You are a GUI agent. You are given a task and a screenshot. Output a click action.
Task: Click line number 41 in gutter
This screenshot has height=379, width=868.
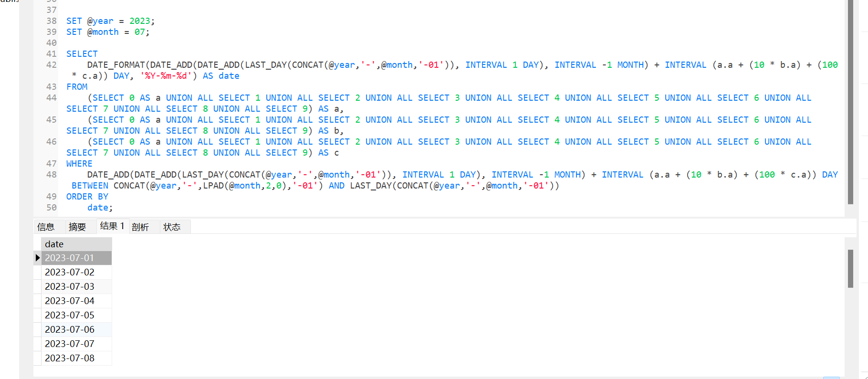pyautogui.click(x=52, y=54)
